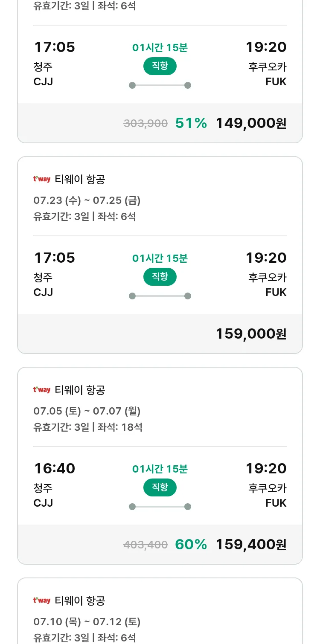Select the 149,000원 discounted fare
This screenshot has height=644, width=320.
(x=251, y=123)
